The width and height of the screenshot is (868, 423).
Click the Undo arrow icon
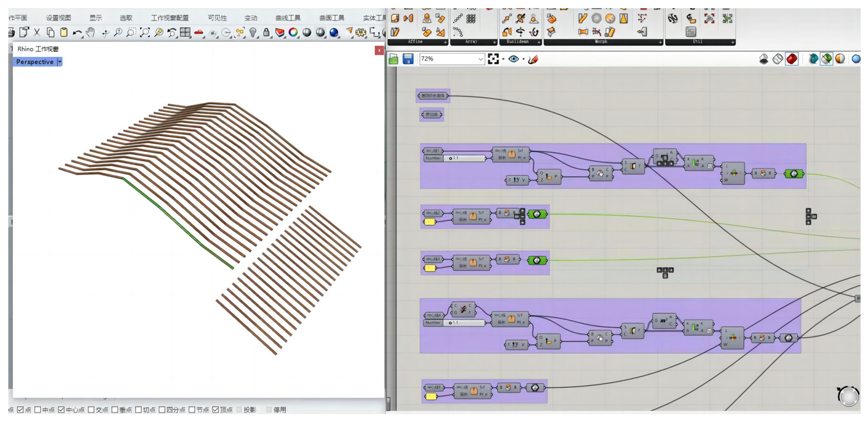pyautogui.click(x=77, y=33)
